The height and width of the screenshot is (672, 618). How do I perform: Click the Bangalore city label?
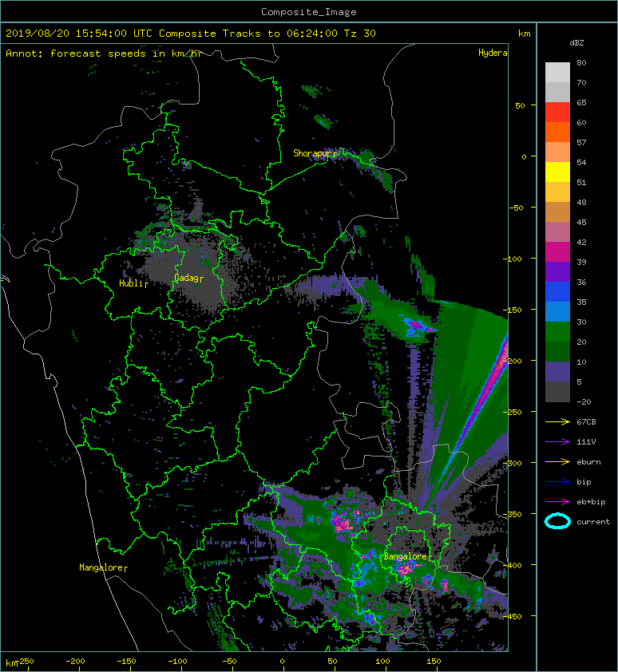(406, 556)
